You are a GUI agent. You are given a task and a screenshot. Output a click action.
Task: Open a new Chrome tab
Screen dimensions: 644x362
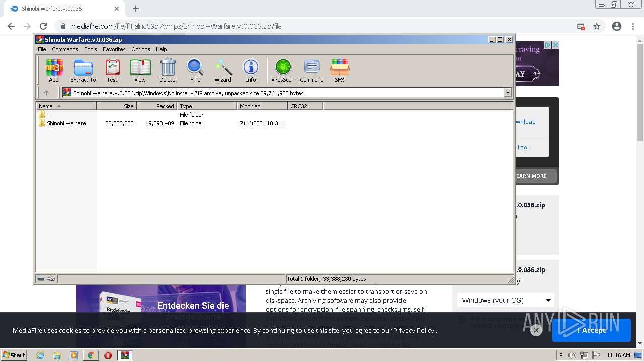[136, 9]
